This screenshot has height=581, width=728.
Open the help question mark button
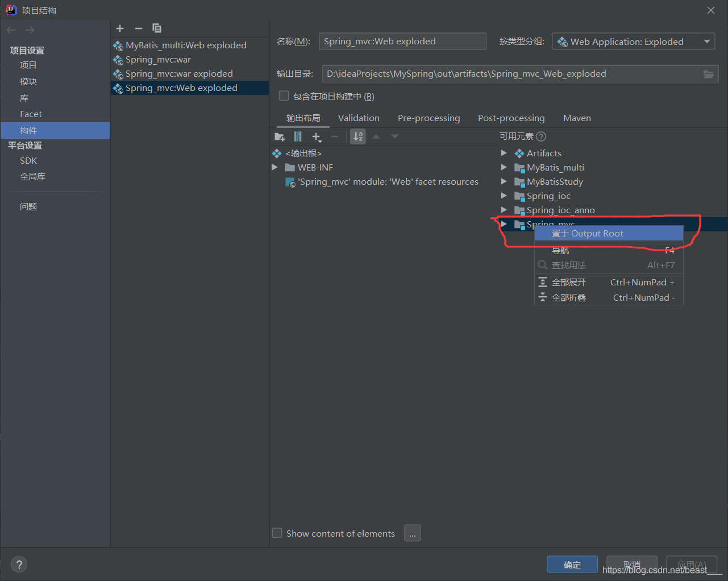(x=19, y=565)
